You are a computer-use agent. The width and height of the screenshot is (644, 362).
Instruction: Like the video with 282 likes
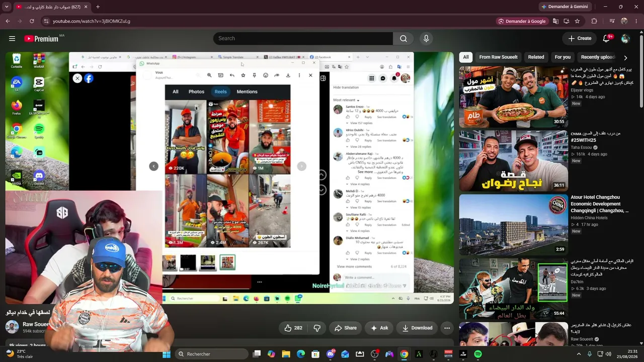coord(293,328)
